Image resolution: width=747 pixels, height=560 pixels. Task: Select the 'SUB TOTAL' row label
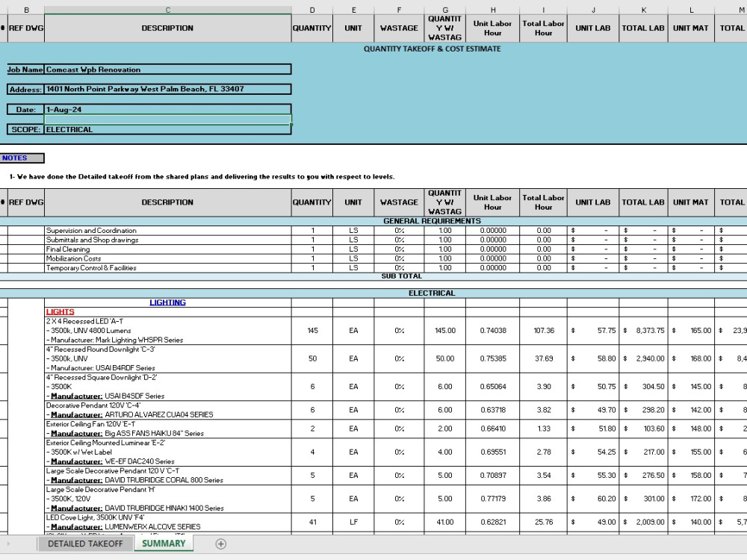(402, 276)
